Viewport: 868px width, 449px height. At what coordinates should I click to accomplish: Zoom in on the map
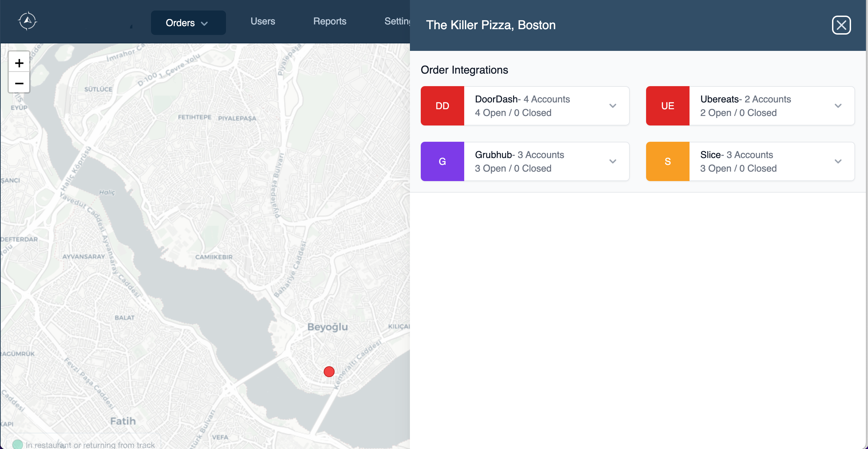pos(19,63)
